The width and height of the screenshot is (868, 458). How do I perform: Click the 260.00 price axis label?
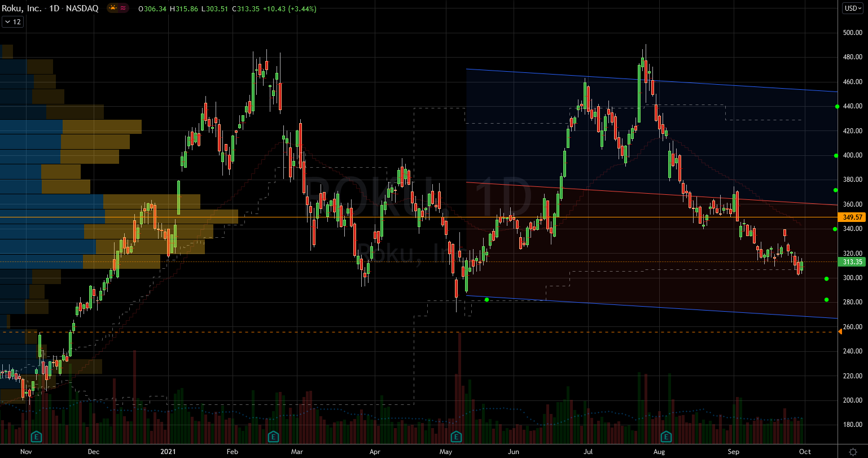coord(852,327)
